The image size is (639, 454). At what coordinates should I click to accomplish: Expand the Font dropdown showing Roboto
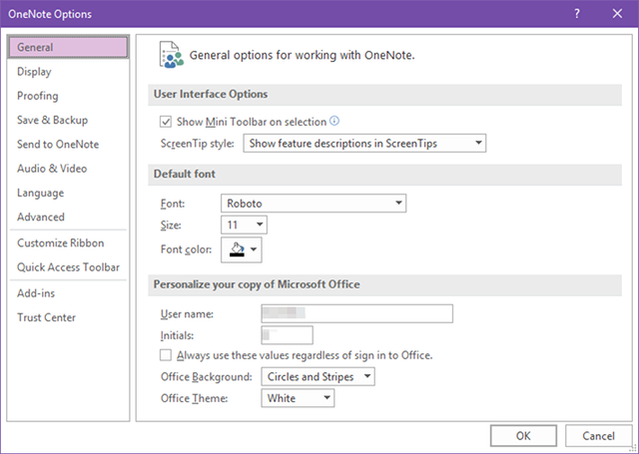(x=313, y=203)
